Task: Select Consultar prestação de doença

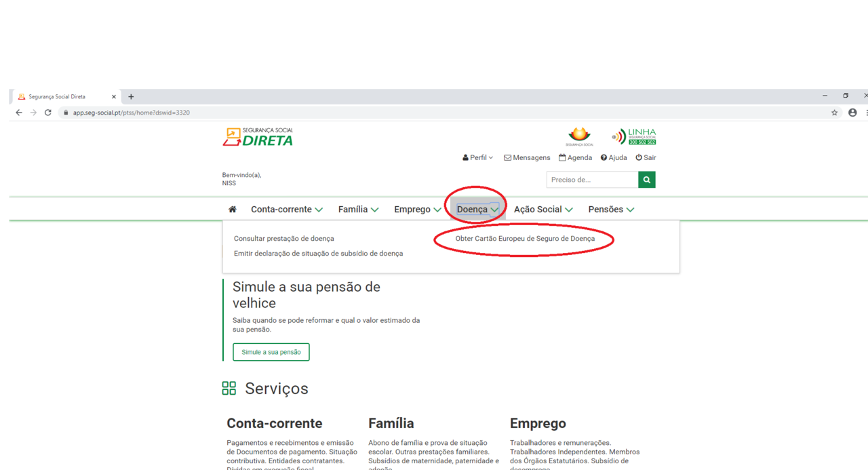Action: coord(283,239)
